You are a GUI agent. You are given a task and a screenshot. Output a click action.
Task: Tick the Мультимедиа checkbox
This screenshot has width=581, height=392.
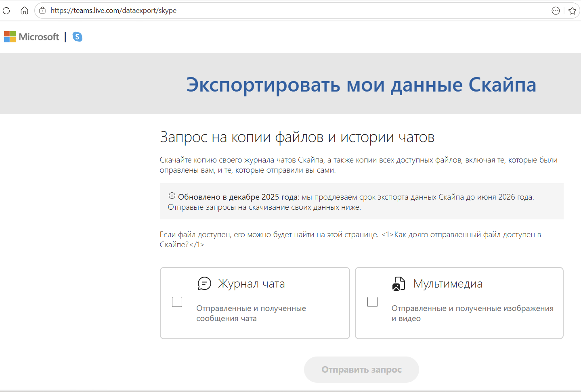pyautogui.click(x=372, y=302)
